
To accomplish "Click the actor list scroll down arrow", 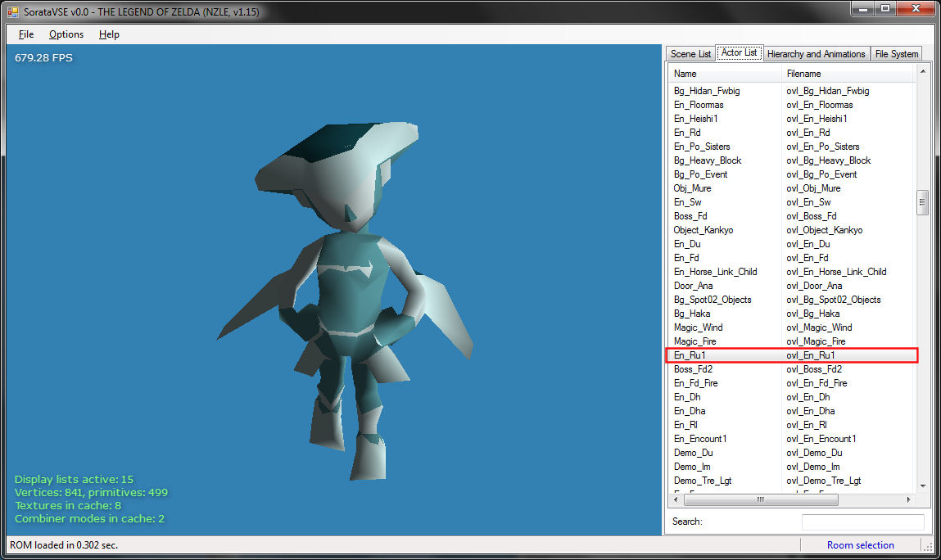I will click(x=922, y=486).
